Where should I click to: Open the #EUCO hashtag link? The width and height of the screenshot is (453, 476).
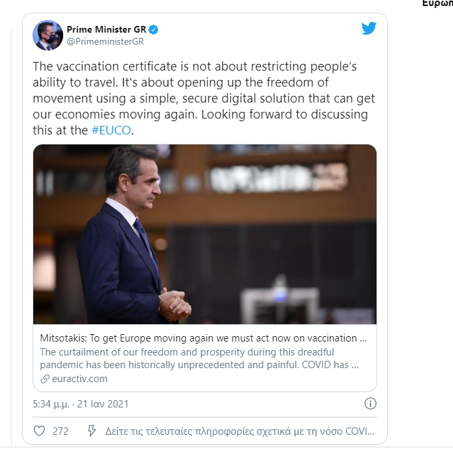point(111,130)
